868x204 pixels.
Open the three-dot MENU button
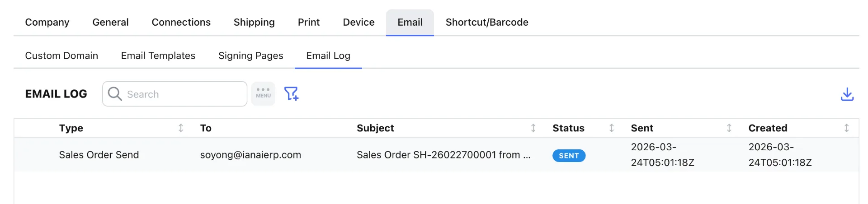[263, 93]
